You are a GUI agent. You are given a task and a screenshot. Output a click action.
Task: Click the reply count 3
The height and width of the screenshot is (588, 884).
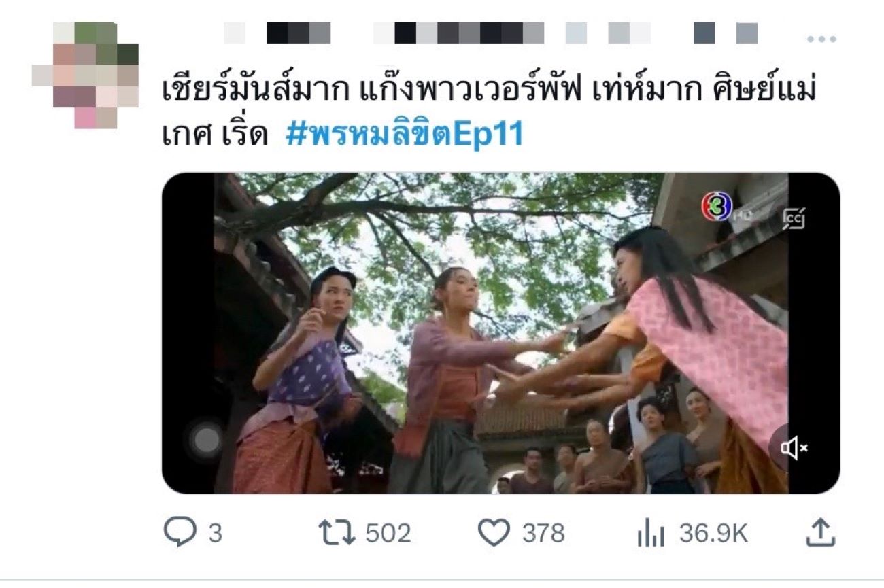(x=215, y=533)
